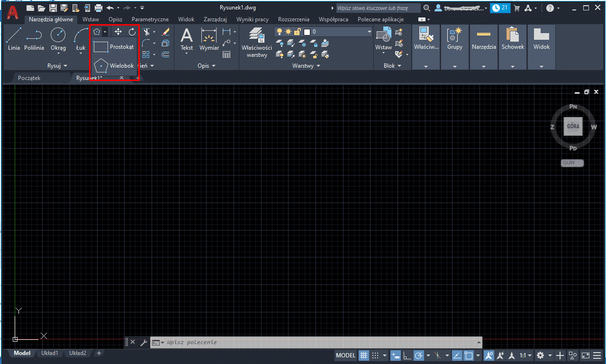This screenshot has width=606, height=364.
Task: Click the keyword search field
Action: [x=378, y=8]
